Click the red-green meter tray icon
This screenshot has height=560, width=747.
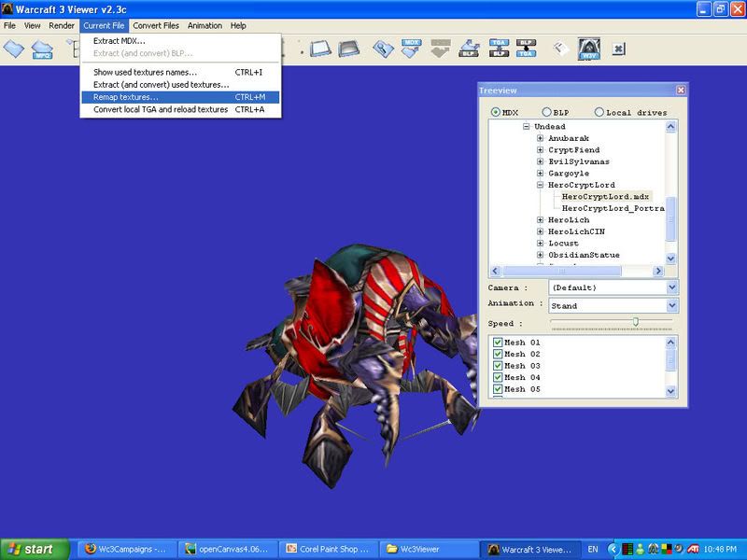point(627,549)
